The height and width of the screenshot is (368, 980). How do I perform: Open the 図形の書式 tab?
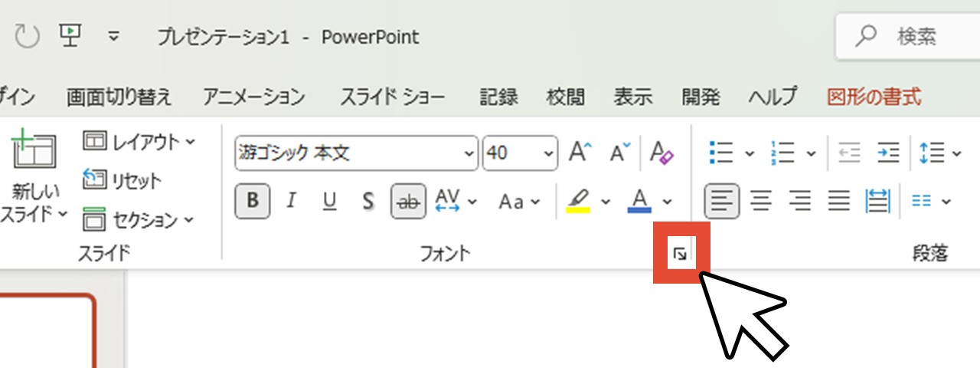[874, 97]
